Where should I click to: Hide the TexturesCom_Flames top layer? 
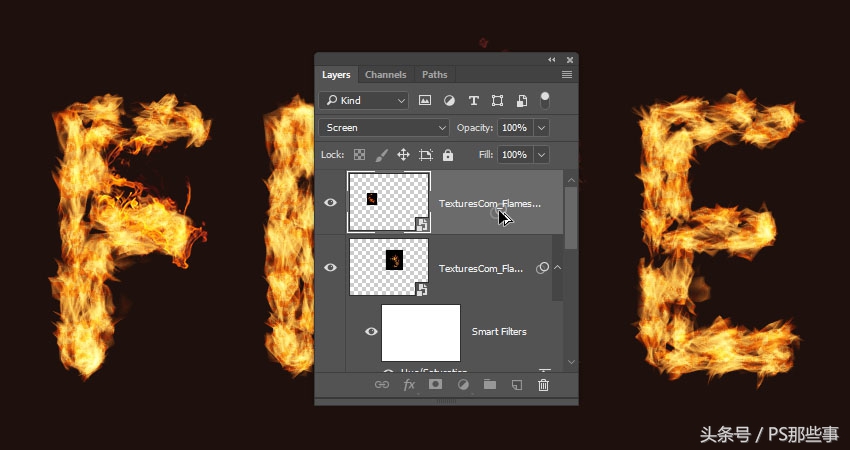click(330, 202)
